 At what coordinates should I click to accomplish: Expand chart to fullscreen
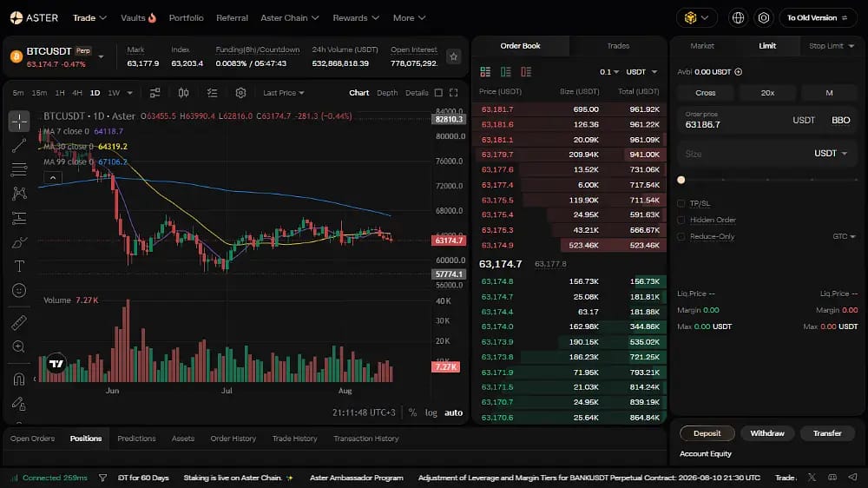click(x=453, y=93)
